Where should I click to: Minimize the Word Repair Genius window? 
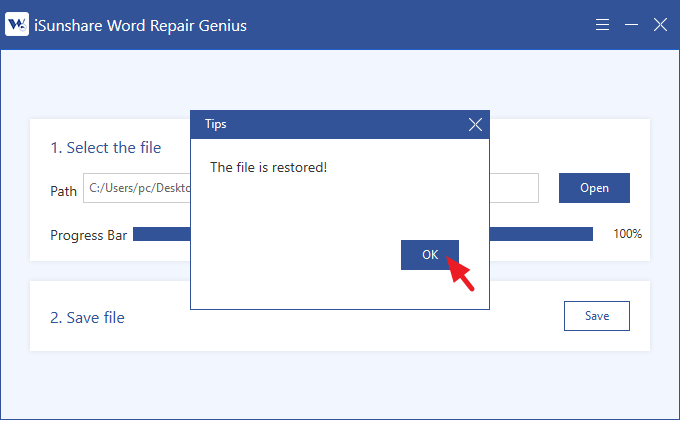pos(631,25)
